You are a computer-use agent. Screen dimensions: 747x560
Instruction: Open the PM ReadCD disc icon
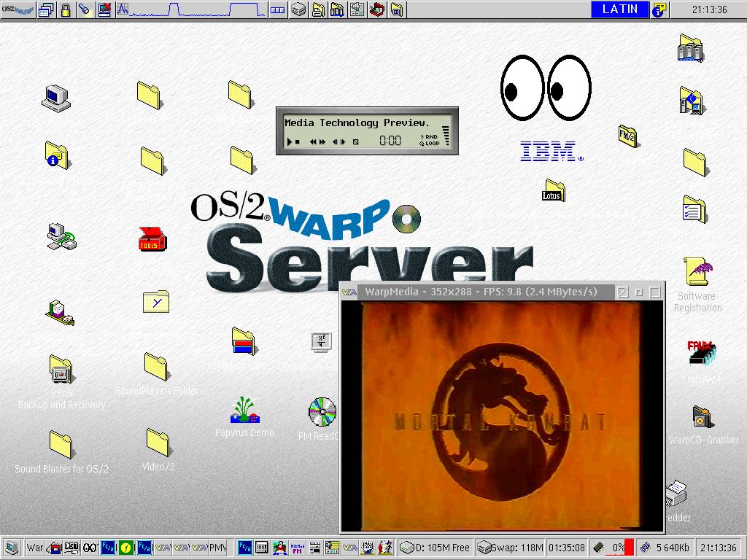[322, 413]
